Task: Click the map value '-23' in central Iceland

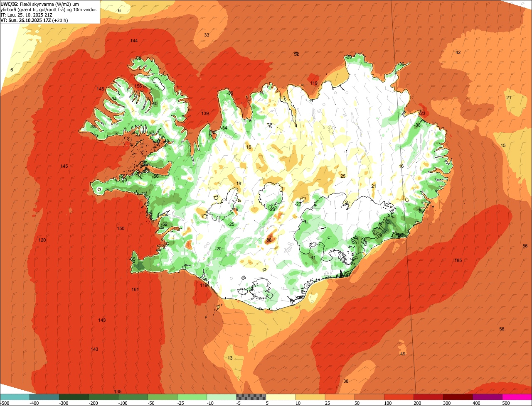Action: point(298,204)
